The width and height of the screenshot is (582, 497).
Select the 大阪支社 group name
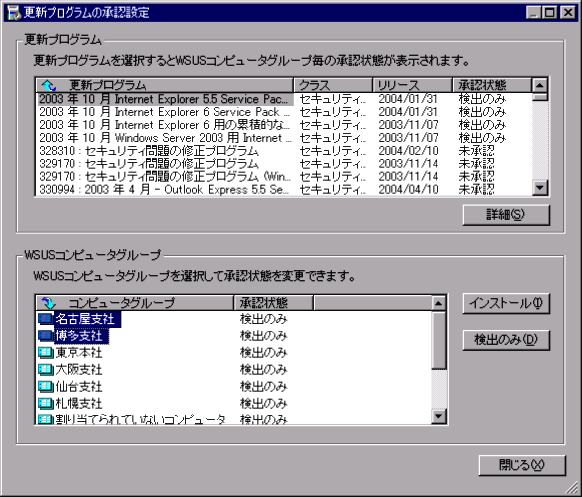(78, 369)
